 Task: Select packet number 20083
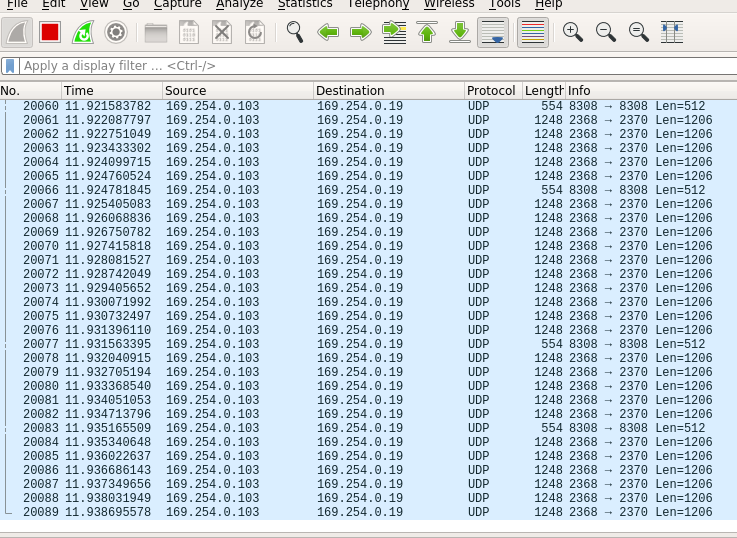(x=368, y=428)
